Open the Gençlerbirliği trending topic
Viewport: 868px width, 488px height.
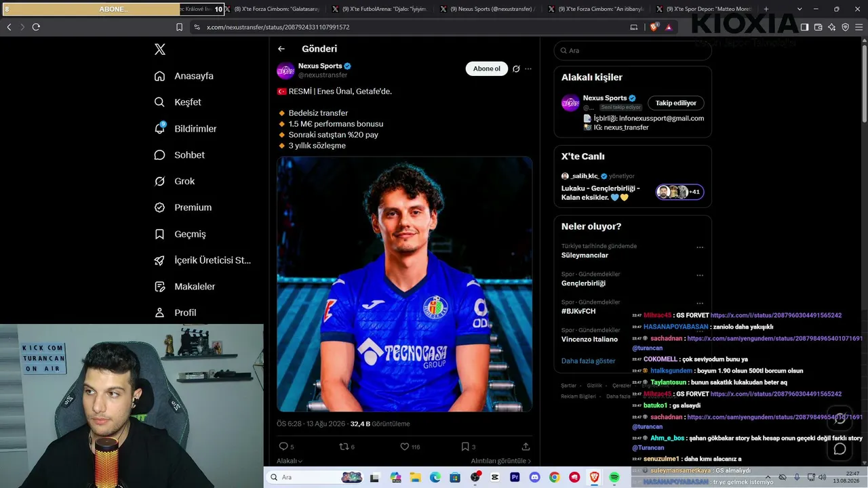[x=583, y=283]
